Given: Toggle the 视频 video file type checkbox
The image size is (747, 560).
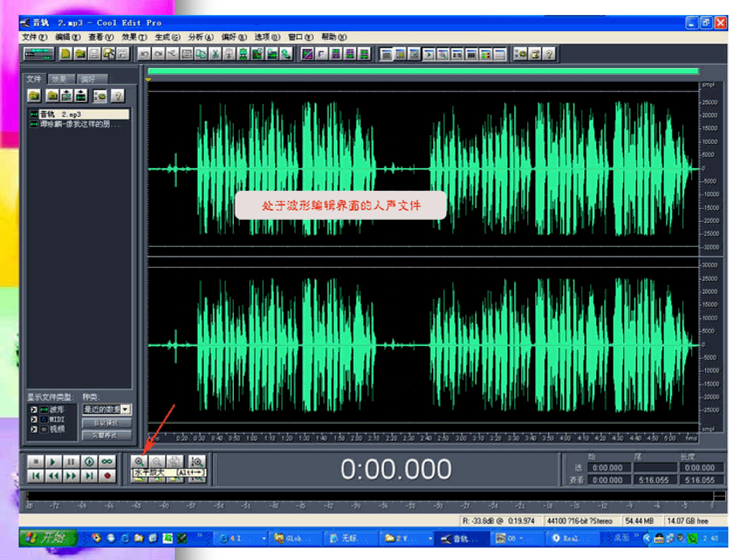Looking at the screenshot, I should [x=34, y=429].
